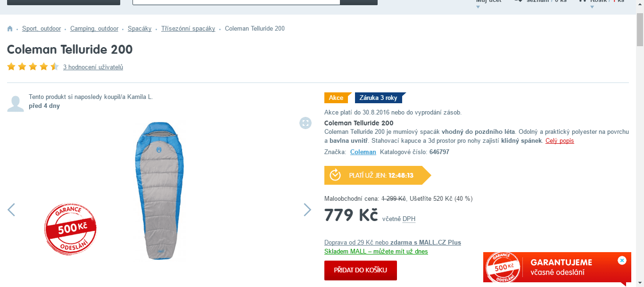Open 3 hodnocení uživatelů reviews link
Image resolution: width=644 pixels, height=287 pixels.
click(x=93, y=67)
